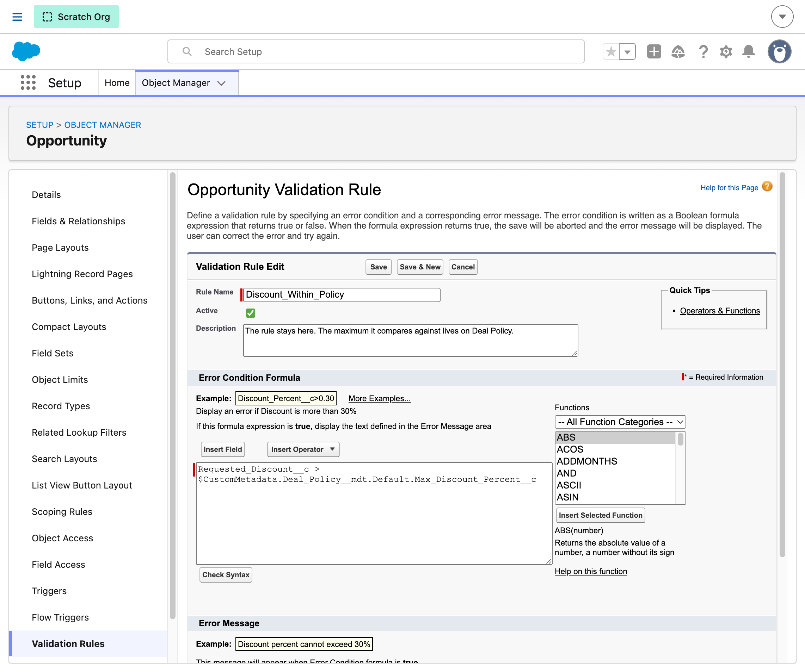Click the Save button
Viewport: 805px width, 672px height.
point(378,267)
